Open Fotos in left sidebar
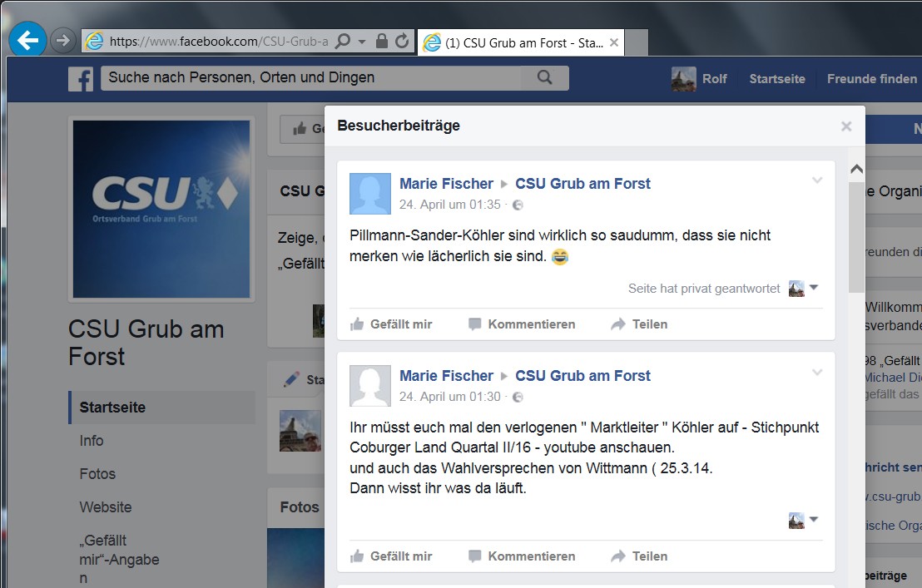The image size is (922, 588). pos(97,473)
